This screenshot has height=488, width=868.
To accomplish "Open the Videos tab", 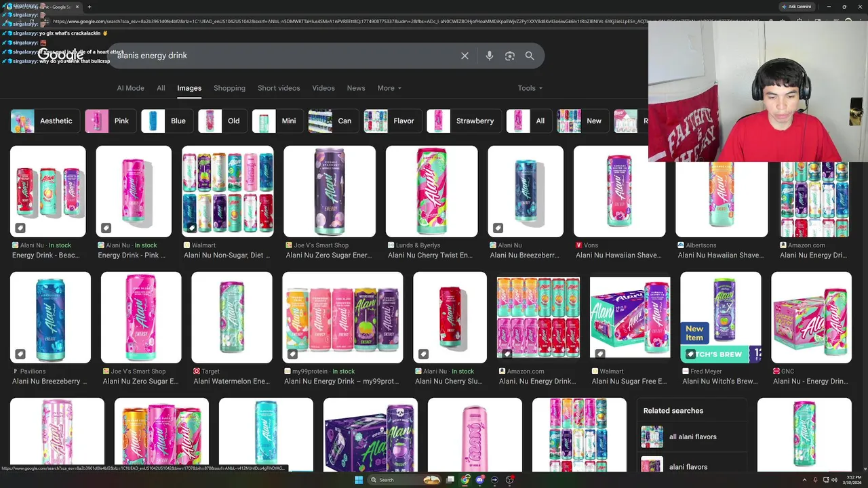I will click(323, 88).
